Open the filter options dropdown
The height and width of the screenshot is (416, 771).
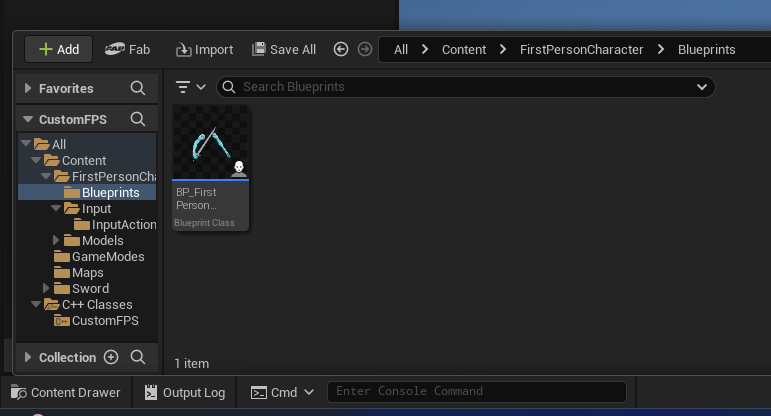pyautogui.click(x=190, y=87)
